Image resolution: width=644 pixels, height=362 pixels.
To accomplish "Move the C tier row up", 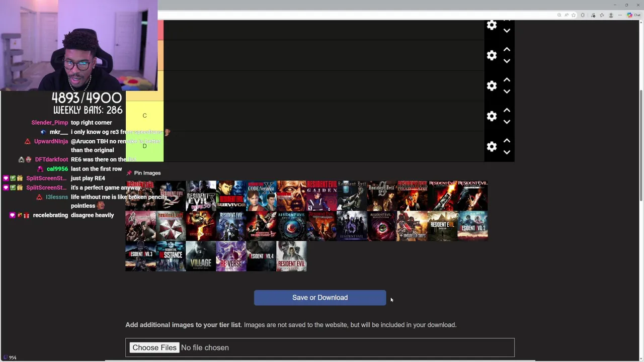I will tap(507, 110).
